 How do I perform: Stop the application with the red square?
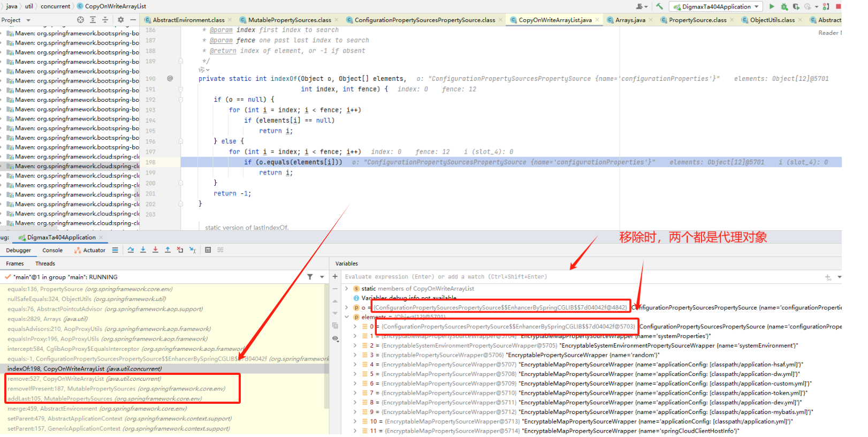pyautogui.click(x=838, y=6)
